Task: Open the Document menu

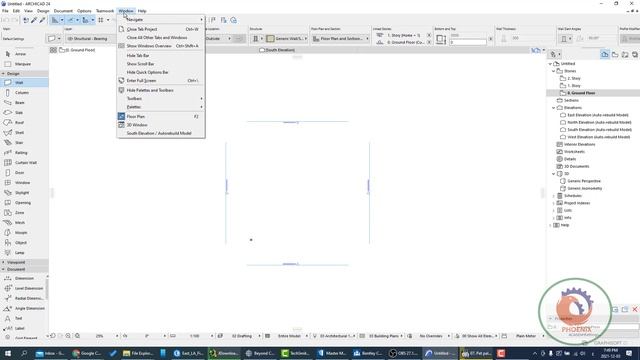Action: pos(63,11)
